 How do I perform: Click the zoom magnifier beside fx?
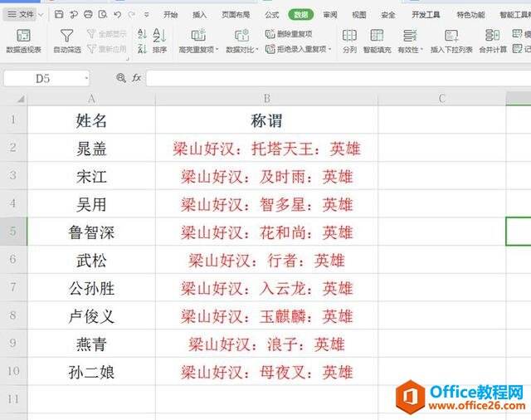121,78
